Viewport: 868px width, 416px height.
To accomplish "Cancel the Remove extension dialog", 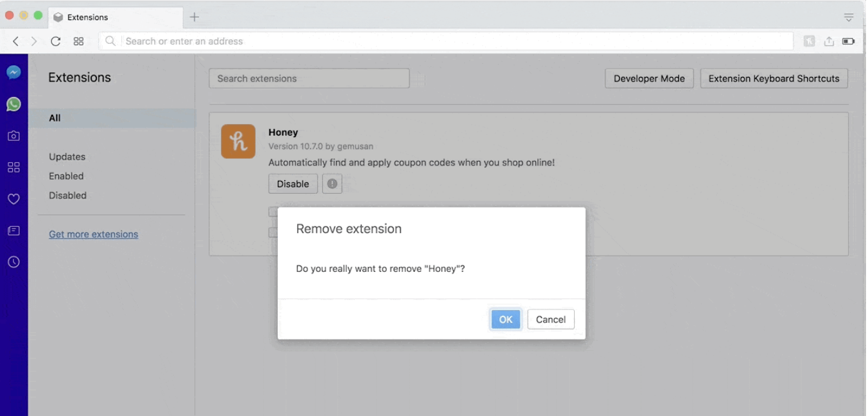I will click(551, 319).
